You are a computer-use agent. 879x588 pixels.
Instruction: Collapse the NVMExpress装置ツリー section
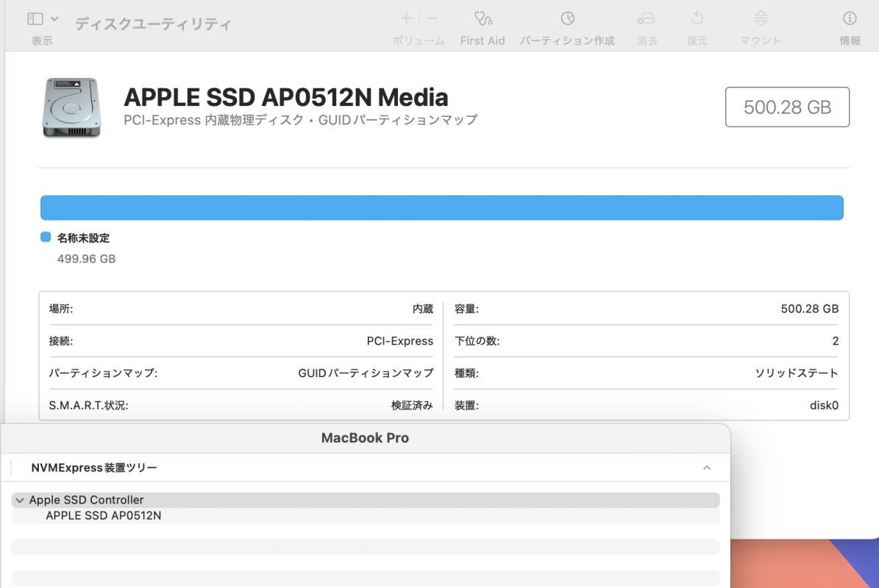click(x=707, y=467)
